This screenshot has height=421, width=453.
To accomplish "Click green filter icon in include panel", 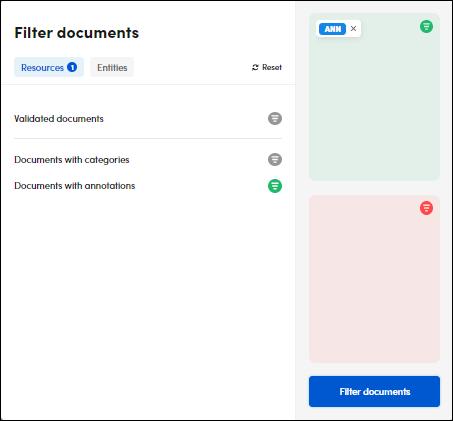I will (x=426, y=26).
